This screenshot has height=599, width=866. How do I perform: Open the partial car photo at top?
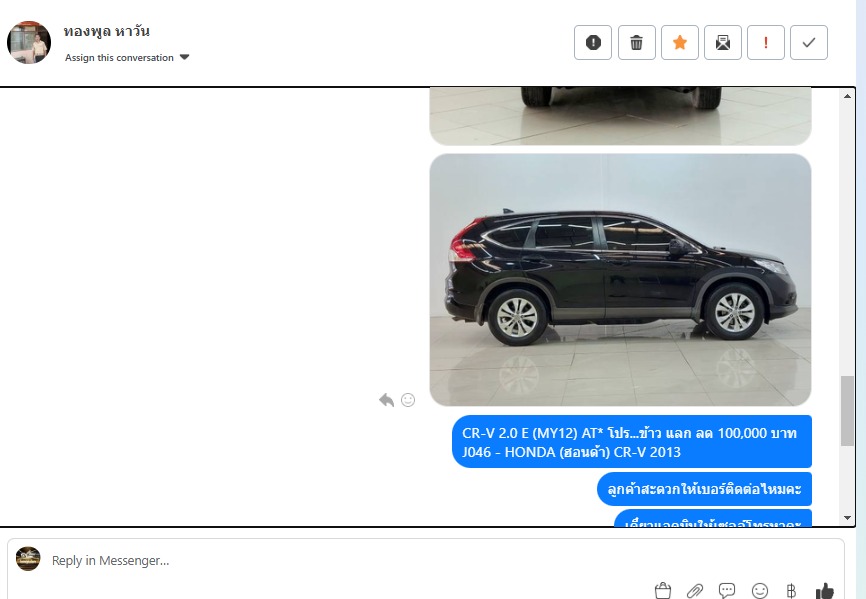coord(620,116)
